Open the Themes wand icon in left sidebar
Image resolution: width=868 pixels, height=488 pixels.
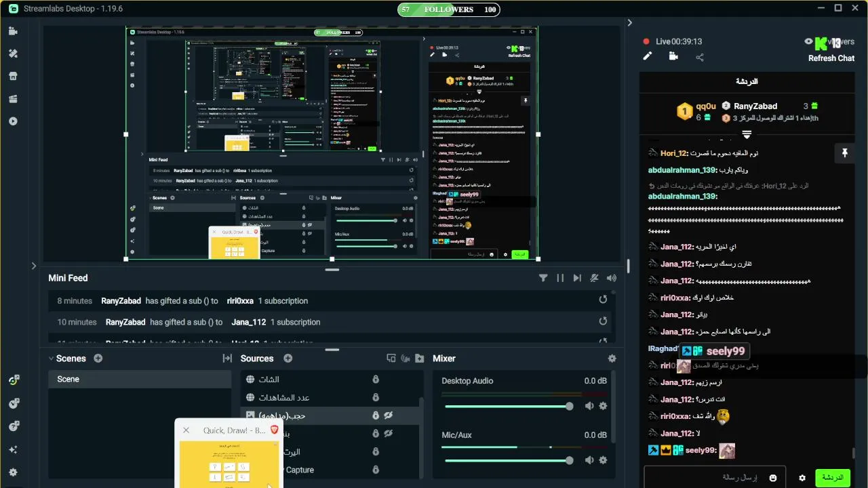point(13,54)
